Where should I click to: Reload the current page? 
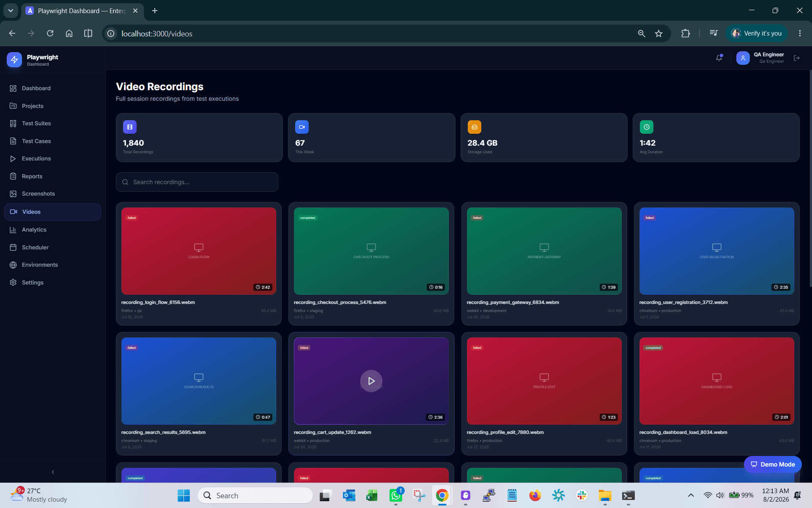pos(50,33)
